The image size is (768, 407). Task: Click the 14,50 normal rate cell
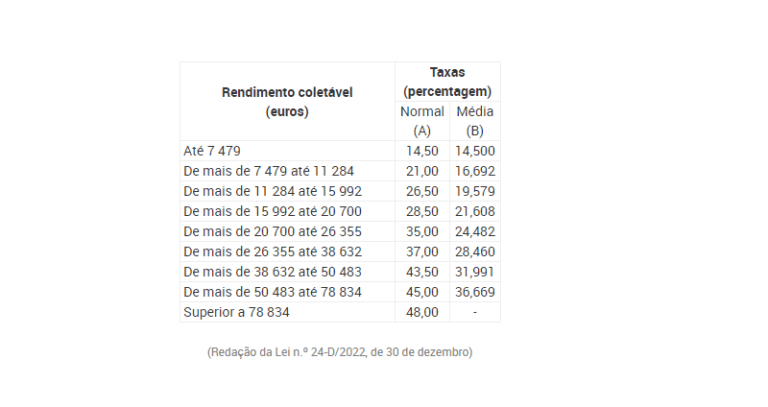(x=422, y=151)
